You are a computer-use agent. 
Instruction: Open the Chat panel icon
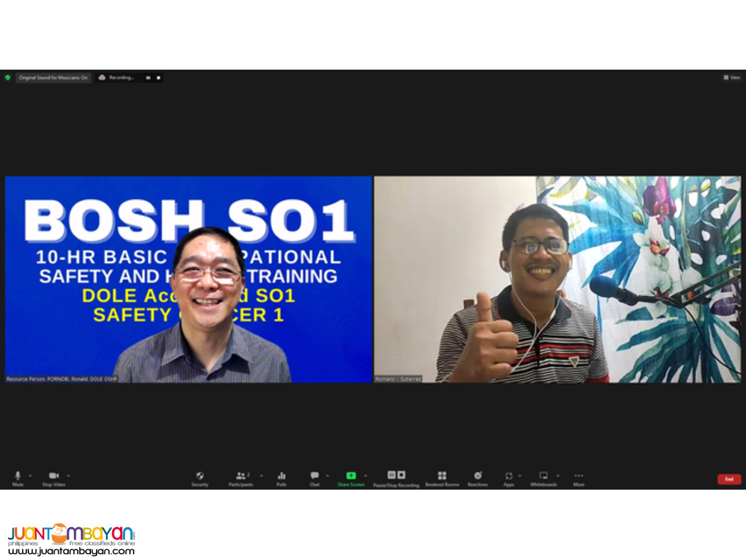[x=313, y=475]
